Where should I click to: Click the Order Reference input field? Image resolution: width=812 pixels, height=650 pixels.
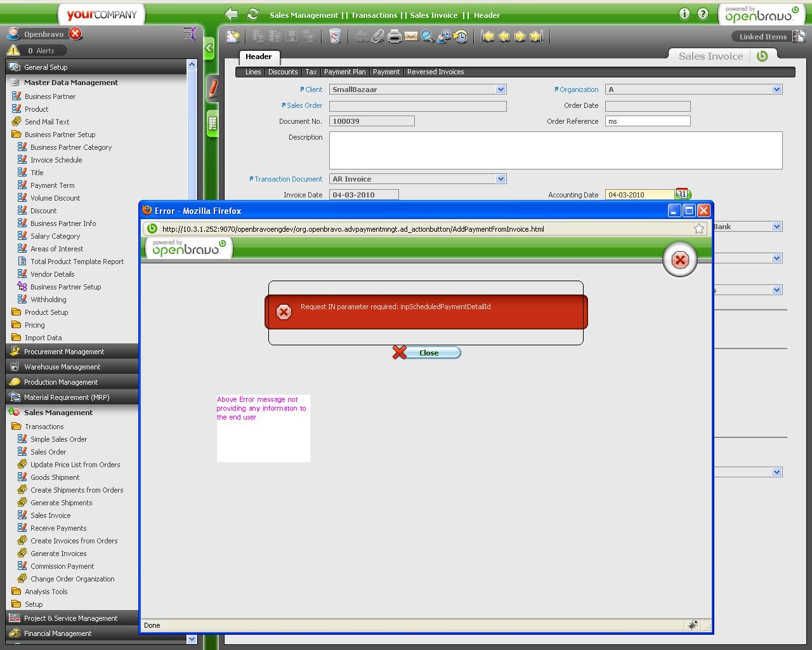(x=647, y=121)
